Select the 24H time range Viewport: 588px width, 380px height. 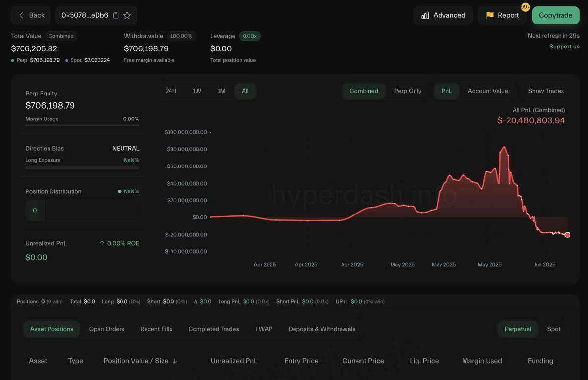171,91
